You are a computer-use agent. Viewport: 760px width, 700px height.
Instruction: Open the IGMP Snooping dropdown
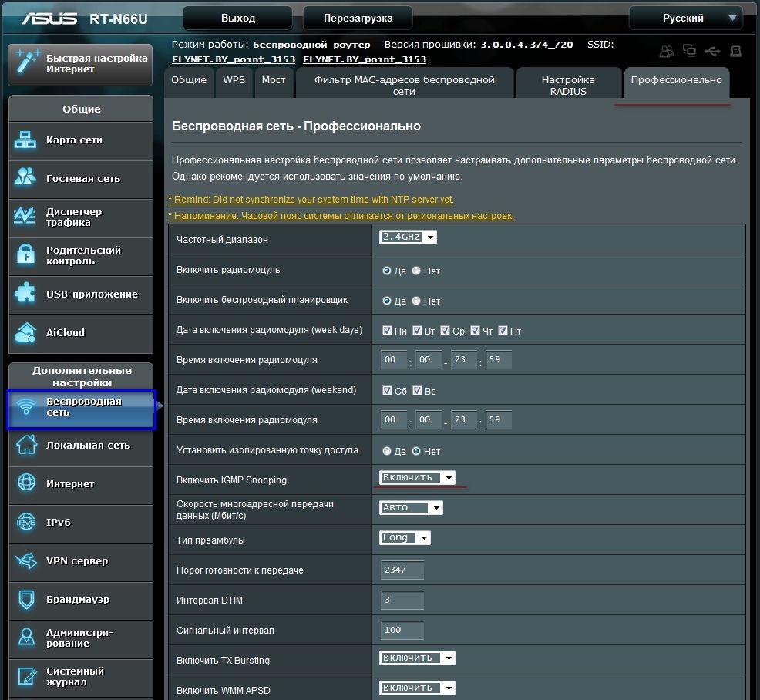coord(417,477)
